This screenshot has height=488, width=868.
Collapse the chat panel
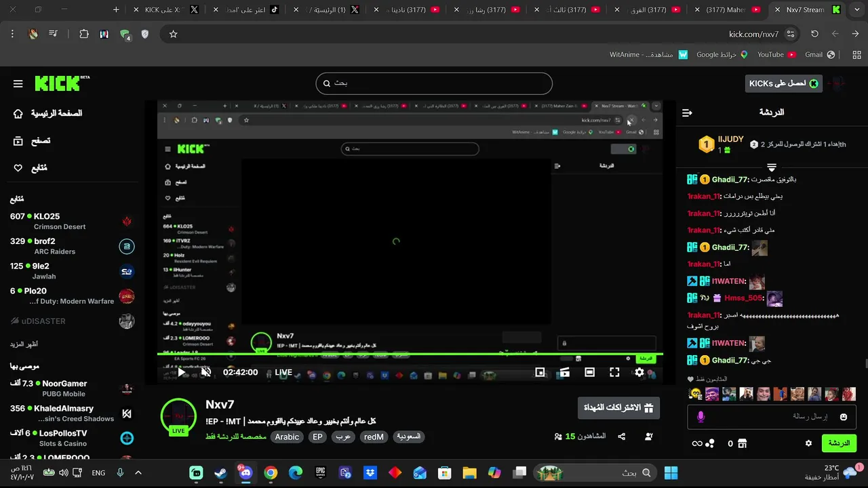(687, 113)
